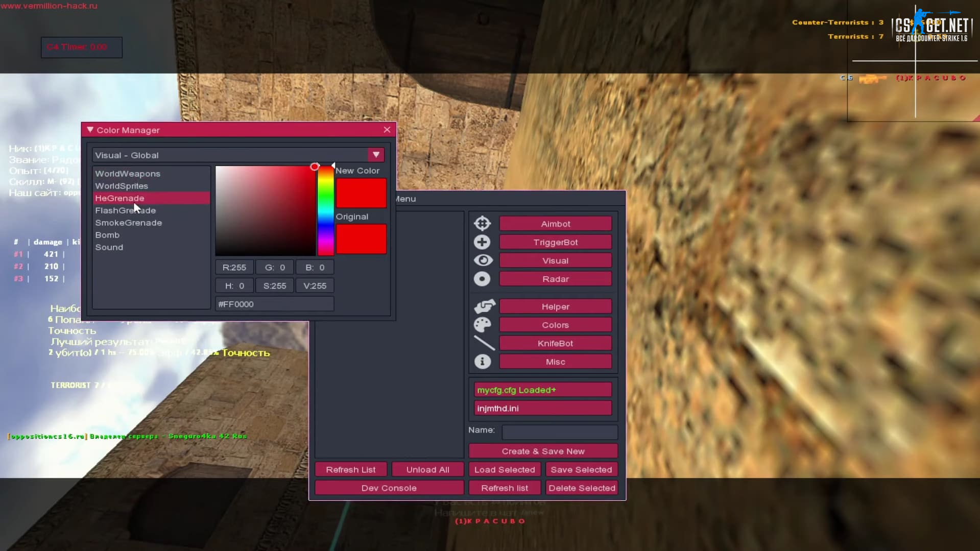980x551 pixels.
Task: Click the Visual eye icon
Action: click(483, 260)
